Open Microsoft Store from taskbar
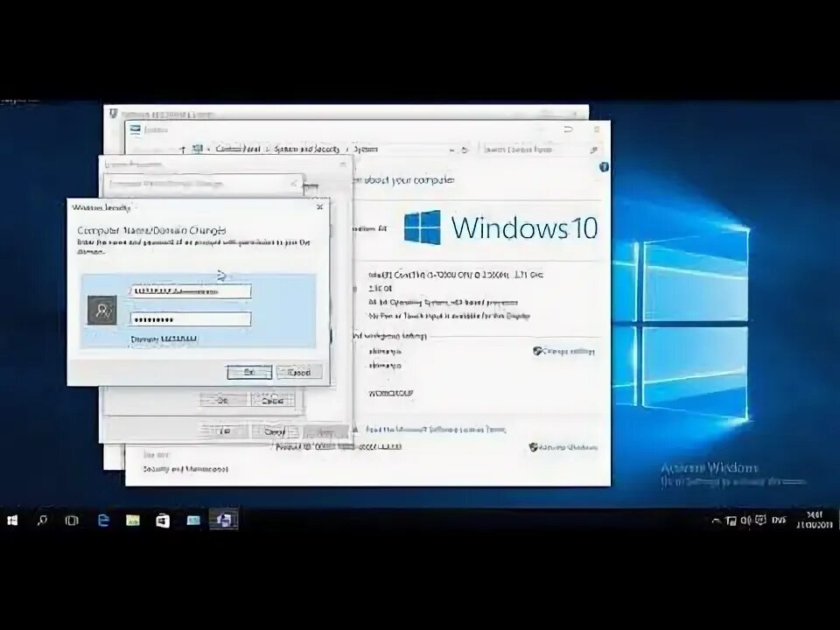840x630 pixels. (x=163, y=520)
